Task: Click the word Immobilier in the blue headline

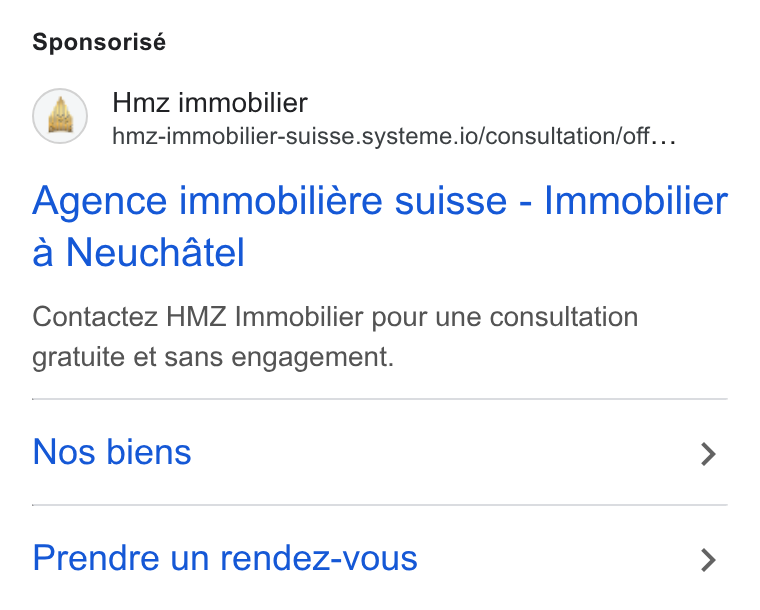Action: (636, 201)
